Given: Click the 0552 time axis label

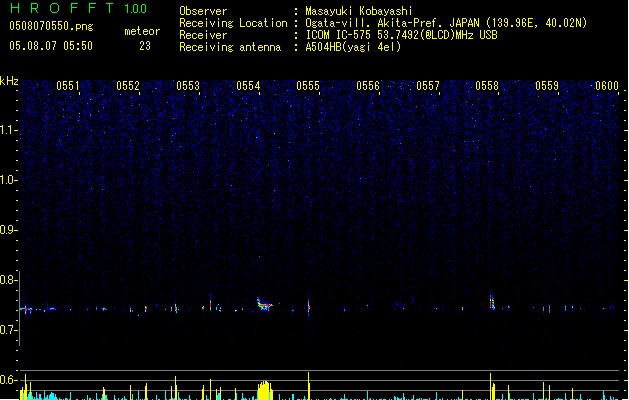Looking at the screenshot, I should [x=128, y=86].
